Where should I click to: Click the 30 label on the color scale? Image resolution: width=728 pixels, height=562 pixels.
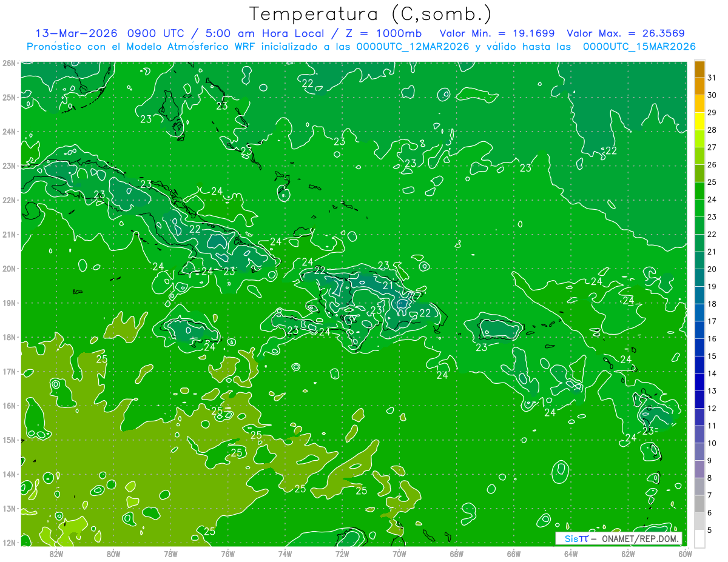[x=712, y=95]
